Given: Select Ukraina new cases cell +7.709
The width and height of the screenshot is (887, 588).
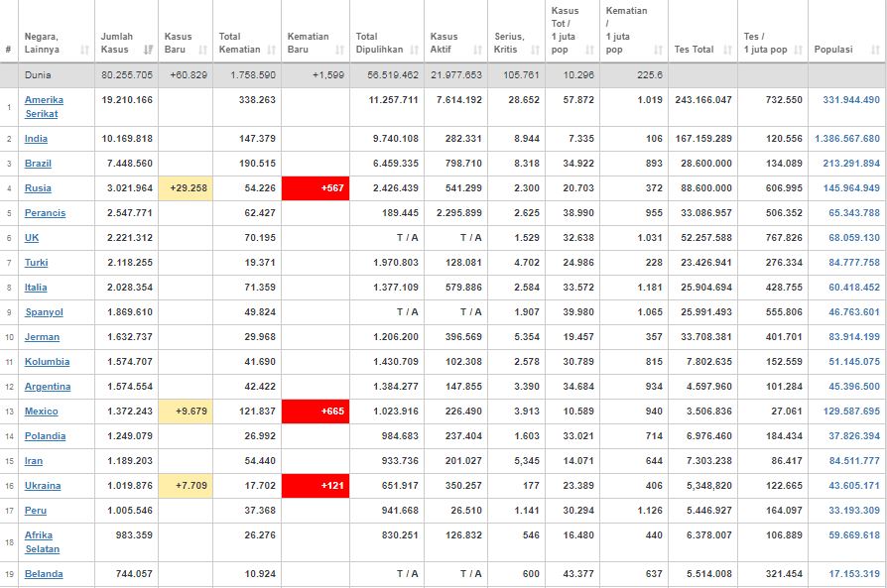Looking at the screenshot, I should click(186, 486).
